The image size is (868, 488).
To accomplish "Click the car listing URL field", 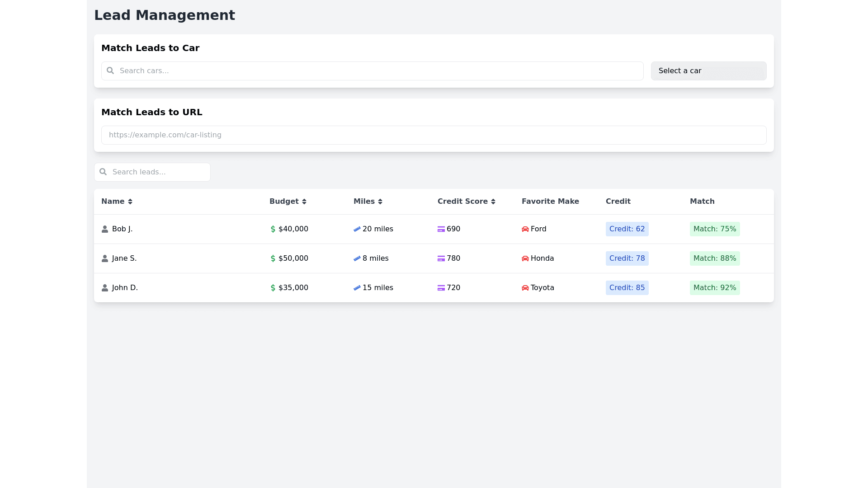I will (434, 135).
